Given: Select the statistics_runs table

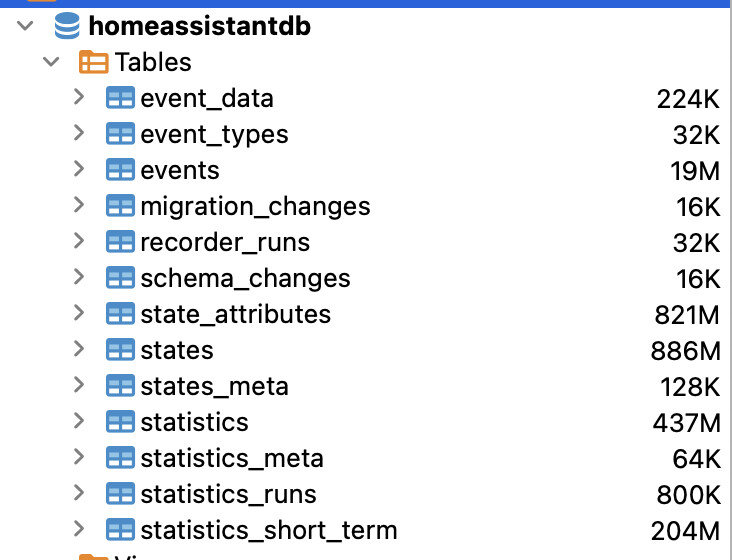Looking at the screenshot, I should tap(228, 494).
